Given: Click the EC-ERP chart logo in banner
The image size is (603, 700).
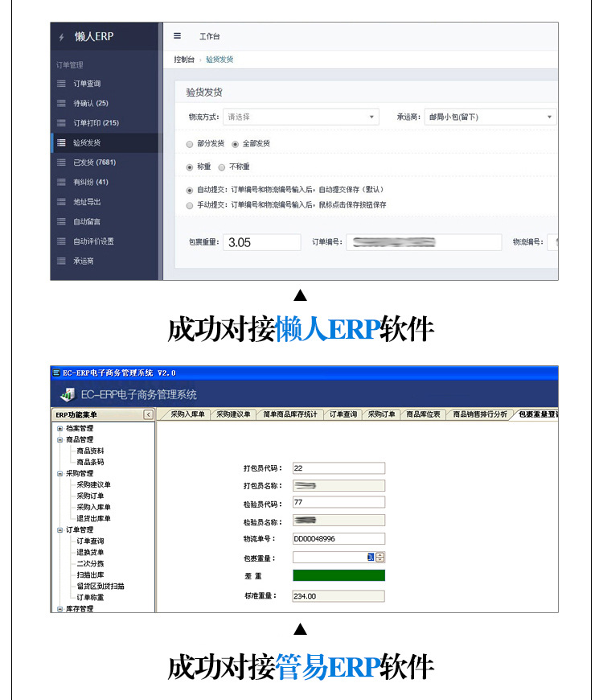Looking at the screenshot, I should click(x=68, y=394).
